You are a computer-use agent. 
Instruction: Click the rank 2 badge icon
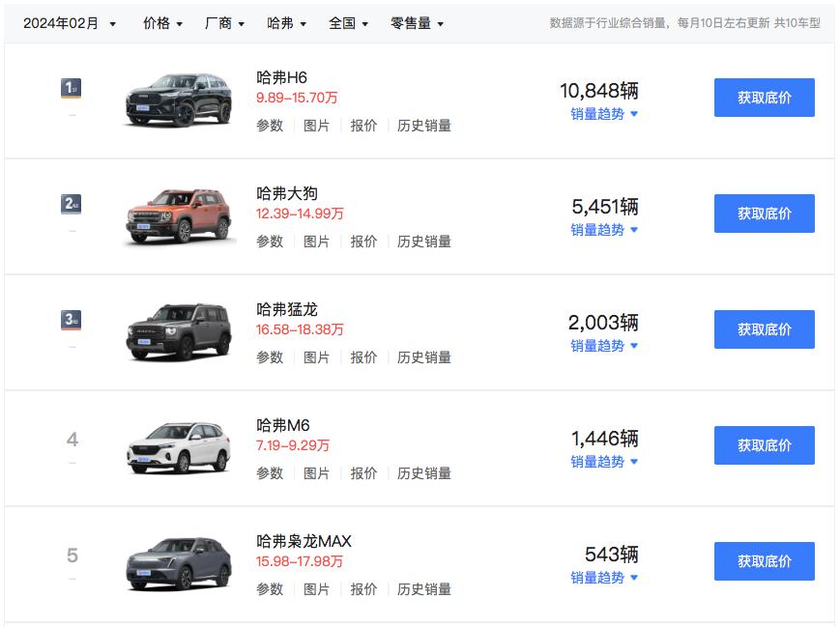(x=72, y=205)
